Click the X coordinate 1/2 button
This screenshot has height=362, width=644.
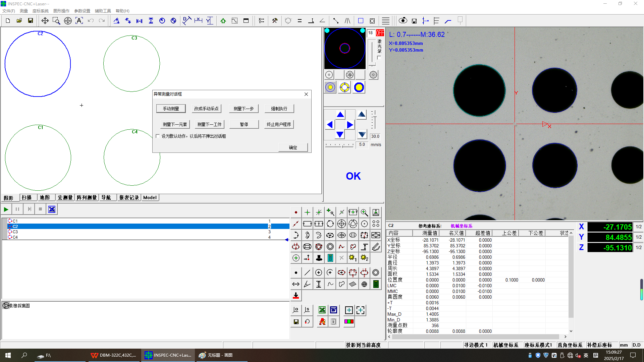(639, 227)
